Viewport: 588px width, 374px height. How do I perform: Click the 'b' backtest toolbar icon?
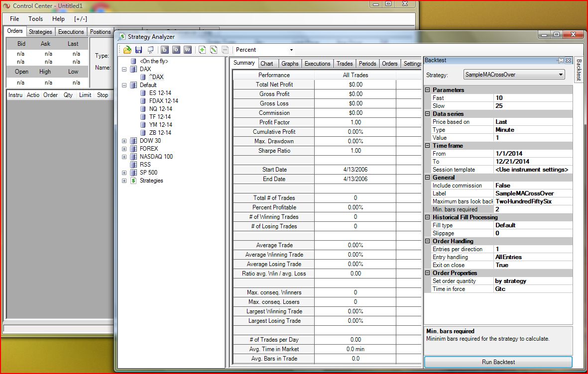[165, 49]
